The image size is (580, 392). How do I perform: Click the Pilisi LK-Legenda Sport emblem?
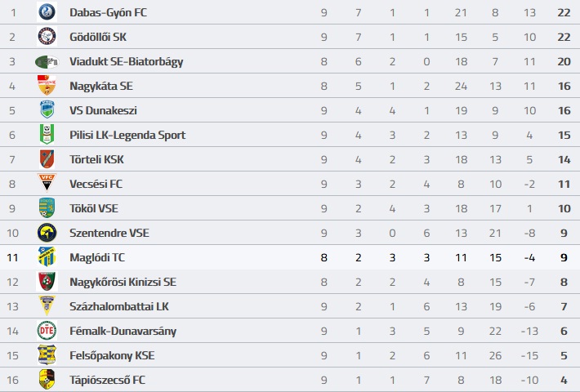pos(47,134)
